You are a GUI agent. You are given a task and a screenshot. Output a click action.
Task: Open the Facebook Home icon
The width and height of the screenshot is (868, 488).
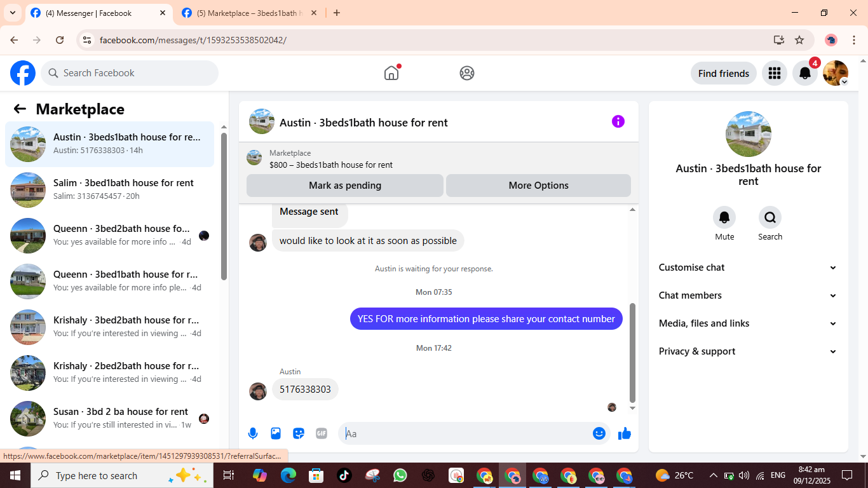391,73
